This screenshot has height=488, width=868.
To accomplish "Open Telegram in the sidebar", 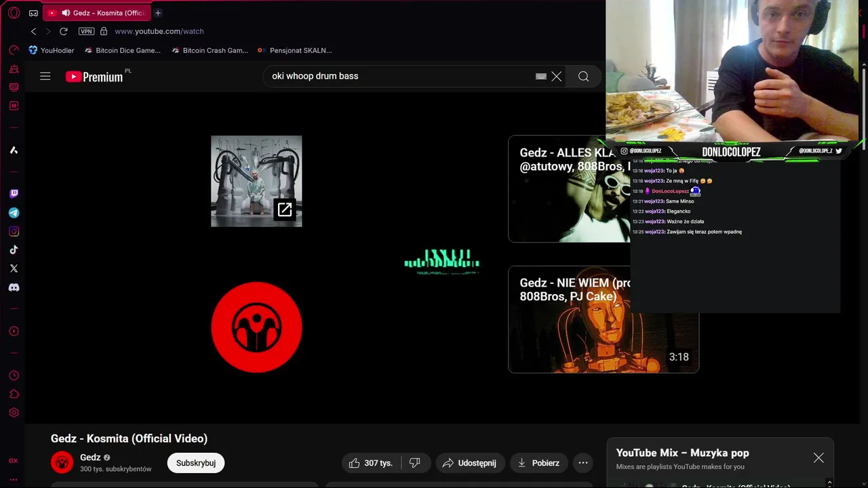I will [x=14, y=213].
